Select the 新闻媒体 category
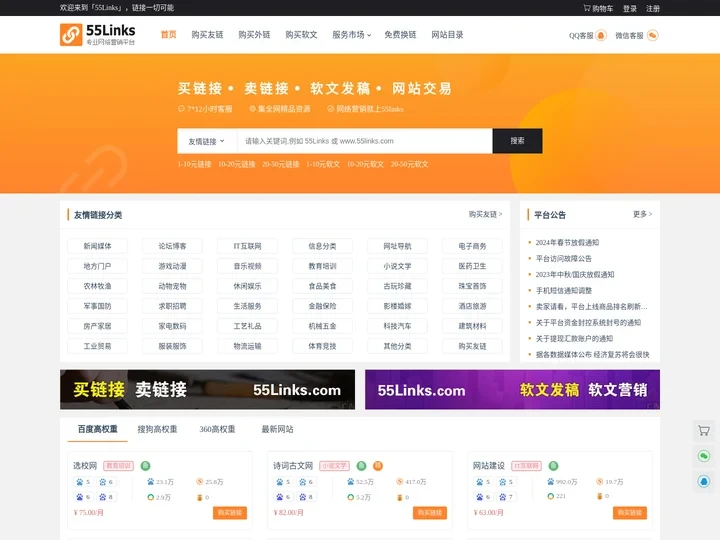The image size is (720, 540). (97, 246)
